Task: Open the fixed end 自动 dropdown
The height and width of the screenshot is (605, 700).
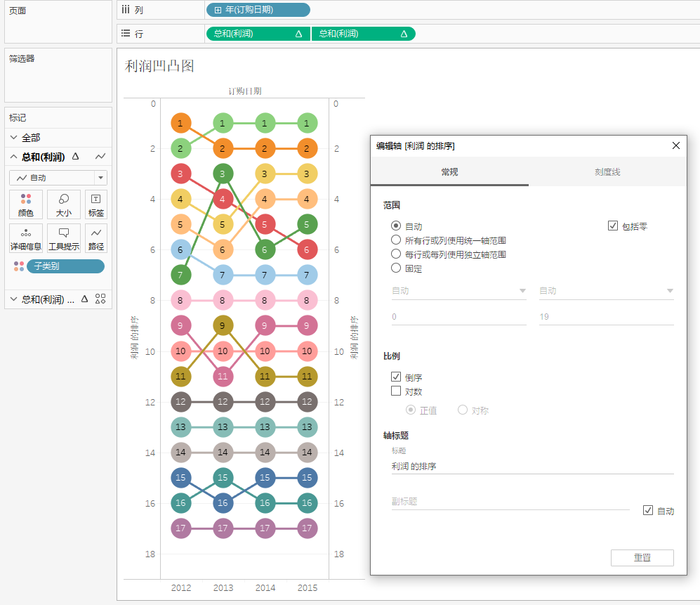Action: coord(606,291)
